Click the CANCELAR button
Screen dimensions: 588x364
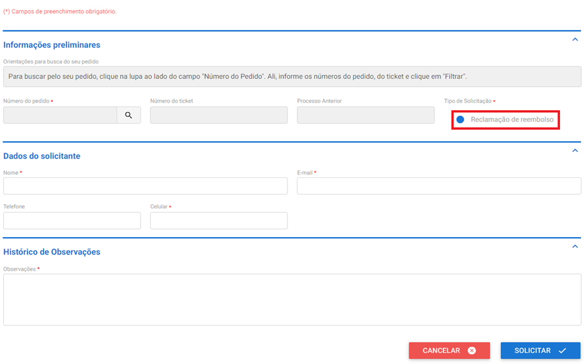(449, 350)
